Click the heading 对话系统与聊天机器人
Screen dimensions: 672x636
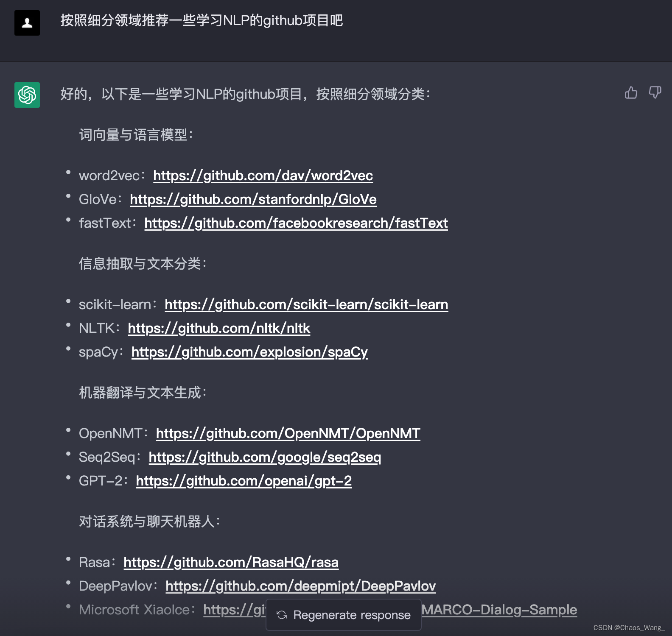[x=150, y=522]
